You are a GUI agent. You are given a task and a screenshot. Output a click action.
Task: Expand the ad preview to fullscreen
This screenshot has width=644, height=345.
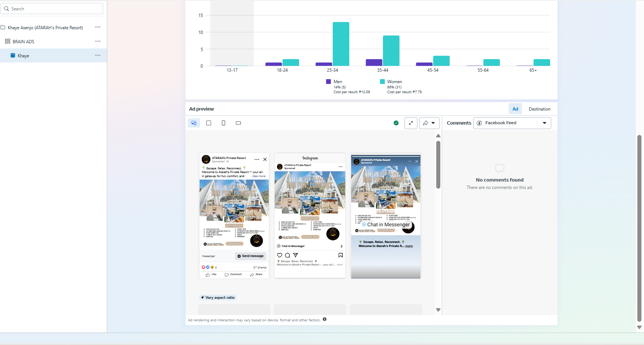click(x=411, y=123)
